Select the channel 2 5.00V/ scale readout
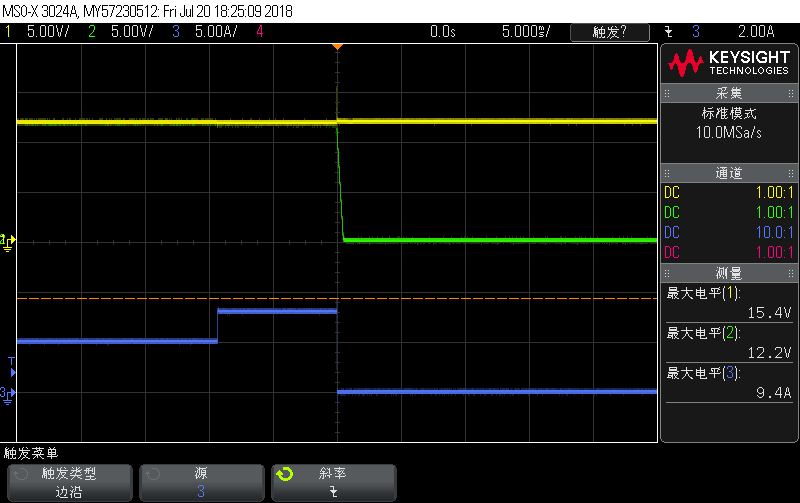 (x=132, y=32)
